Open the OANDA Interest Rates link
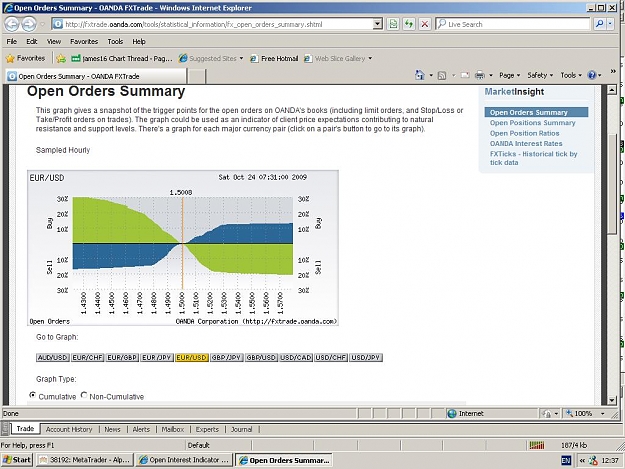 pyautogui.click(x=526, y=143)
